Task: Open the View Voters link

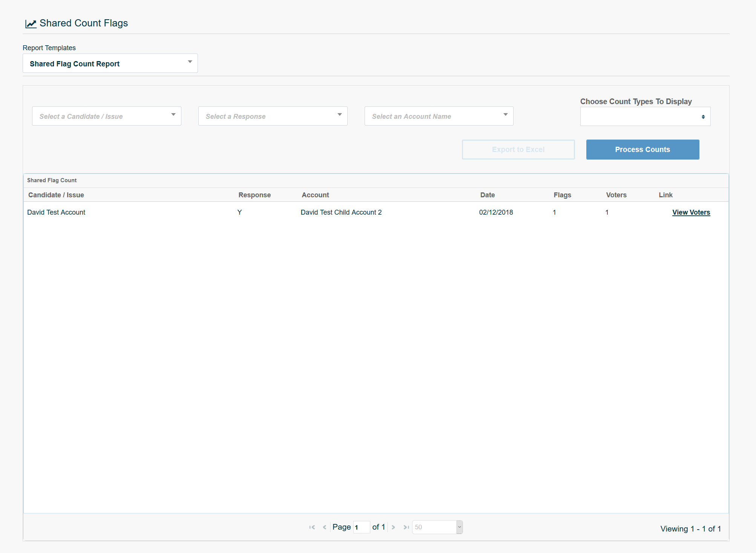Action: (691, 212)
